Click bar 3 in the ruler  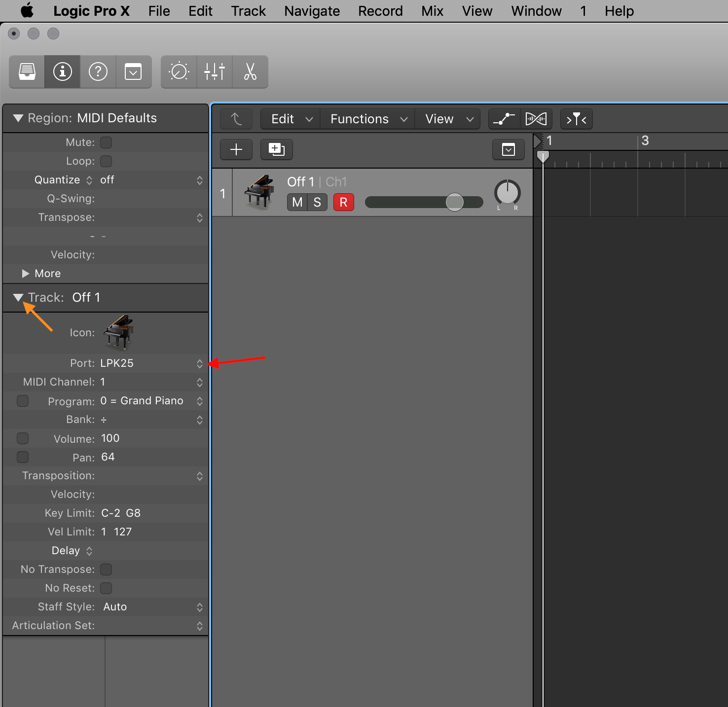[645, 141]
